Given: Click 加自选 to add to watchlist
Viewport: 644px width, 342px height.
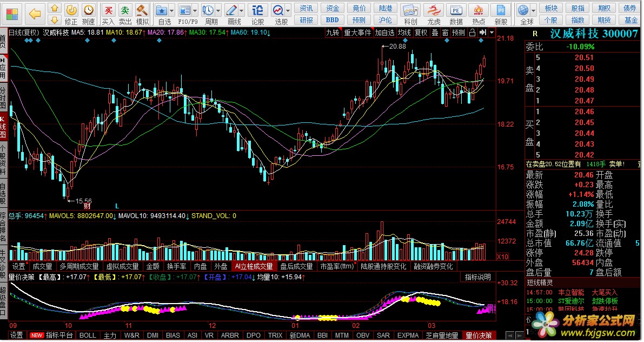Looking at the screenshot, I should coord(384,32).
